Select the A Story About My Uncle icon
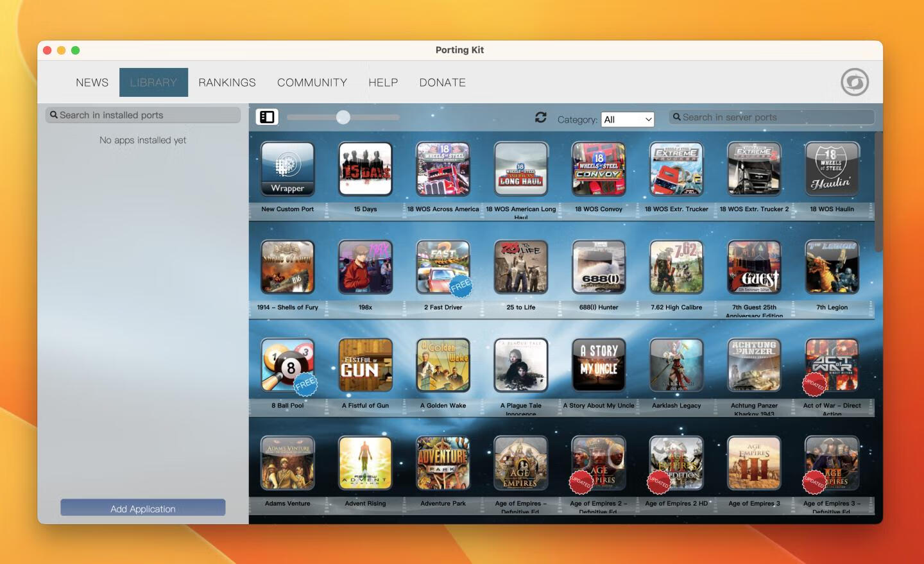This screenshot has height=564, width=924. point(599,365)
